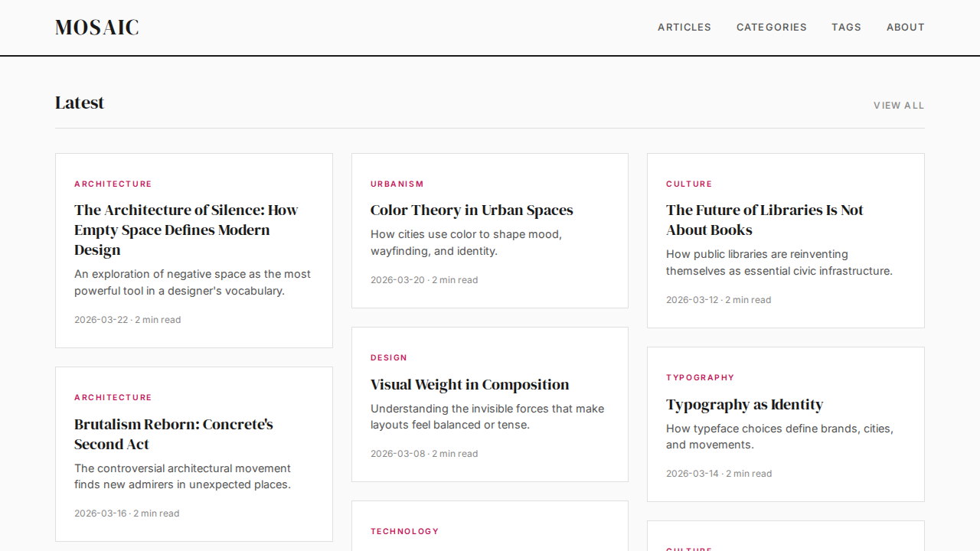The image size is (980, 551).
Task: Open 'Visual Weight in Composition' article
Action: click(x=469, y=385)
